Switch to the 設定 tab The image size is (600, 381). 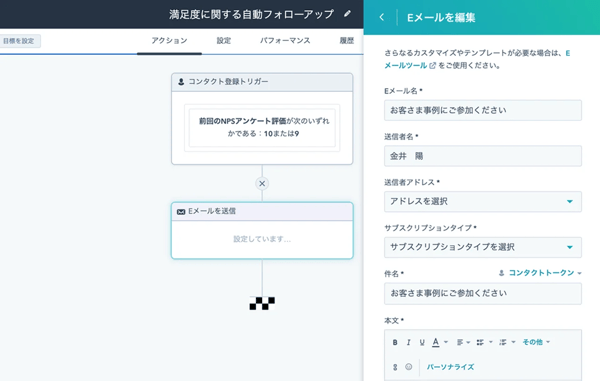point(223,41)
